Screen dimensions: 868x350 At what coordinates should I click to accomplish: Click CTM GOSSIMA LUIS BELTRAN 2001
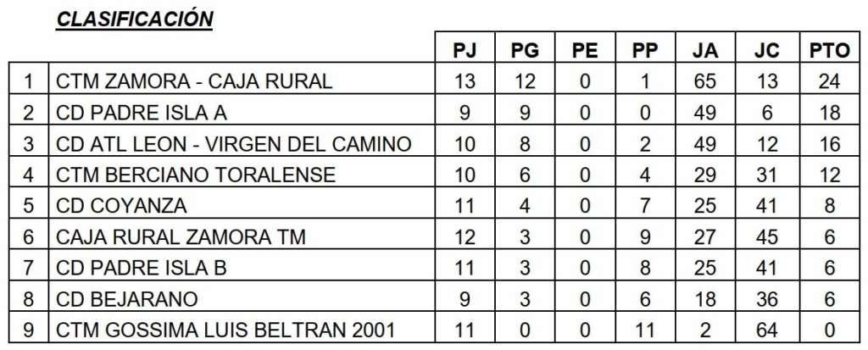(x=225, y=331)
